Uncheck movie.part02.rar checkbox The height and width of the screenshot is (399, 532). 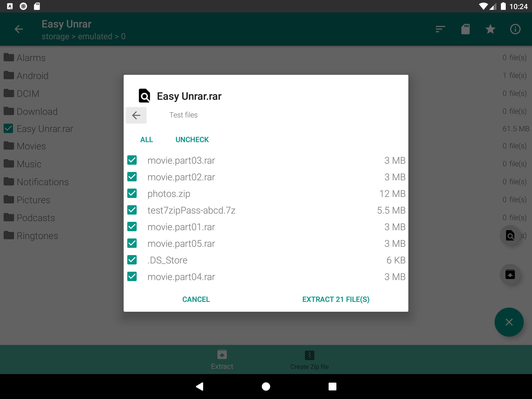(132, 177)
